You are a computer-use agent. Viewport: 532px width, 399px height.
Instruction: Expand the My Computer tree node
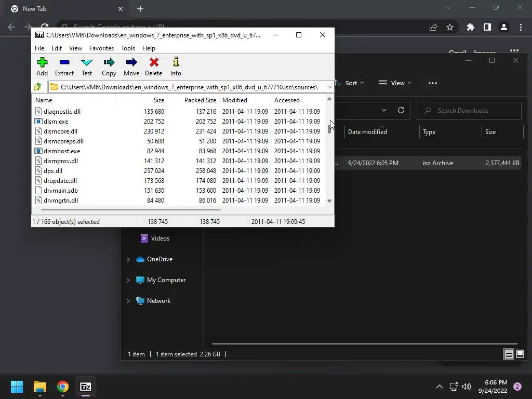tap(128, 280)
